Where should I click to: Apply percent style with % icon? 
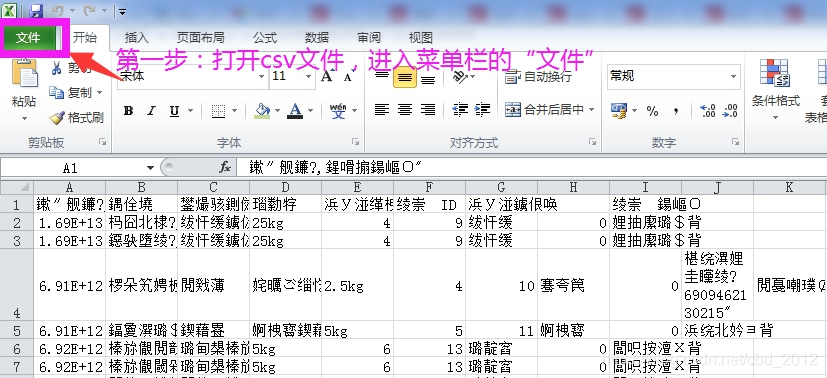pyautogui.click(x=653, y=111)
